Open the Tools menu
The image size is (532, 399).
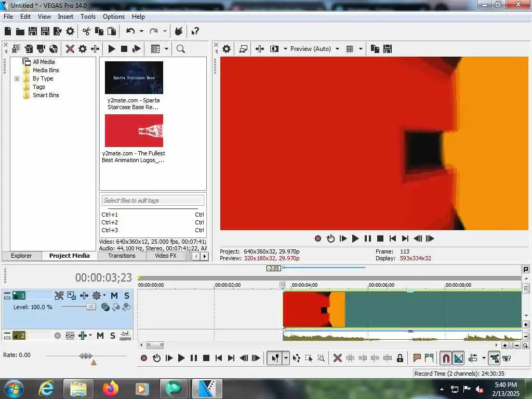click(x=88, y=17)
